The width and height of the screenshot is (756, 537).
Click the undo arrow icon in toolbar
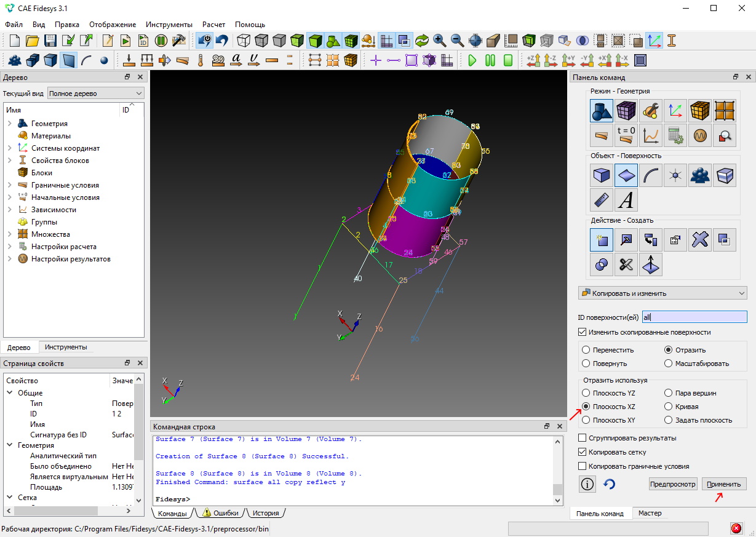point(221,41)
